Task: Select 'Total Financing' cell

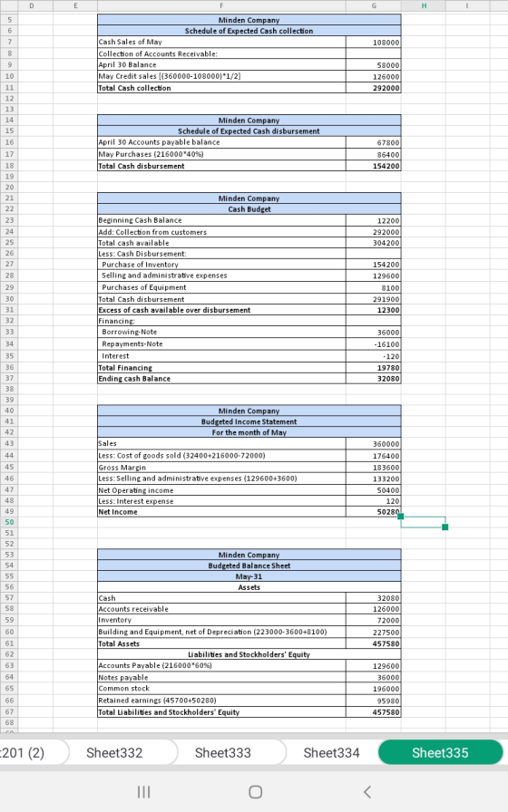Action: 221,368
